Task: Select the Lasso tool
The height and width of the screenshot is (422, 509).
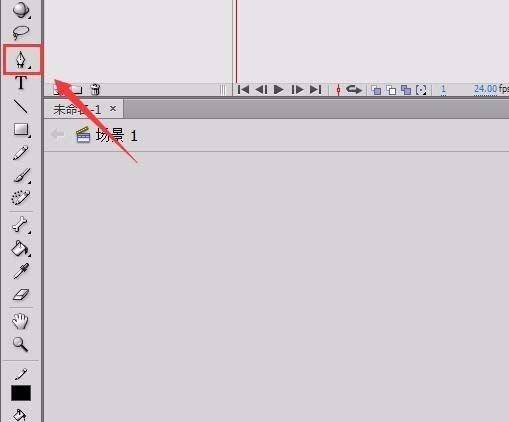Action: (x=21, y=33)
